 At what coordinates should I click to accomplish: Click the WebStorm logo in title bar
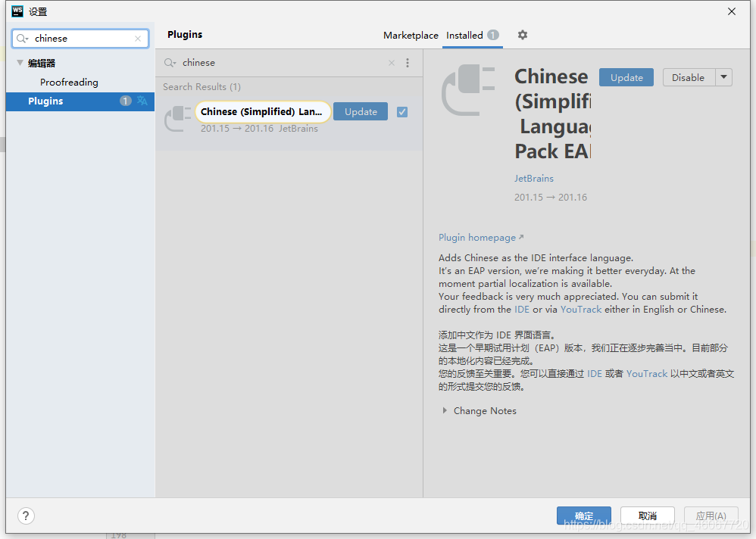17,11
